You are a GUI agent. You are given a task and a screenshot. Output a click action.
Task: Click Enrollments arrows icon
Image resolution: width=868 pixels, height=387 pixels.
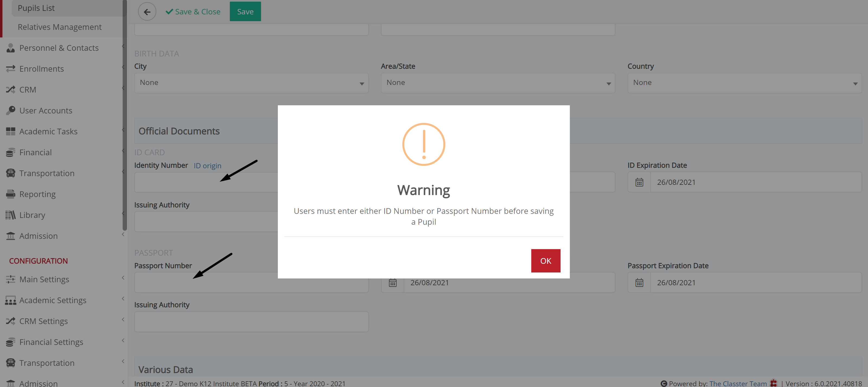tap(10, 69)
